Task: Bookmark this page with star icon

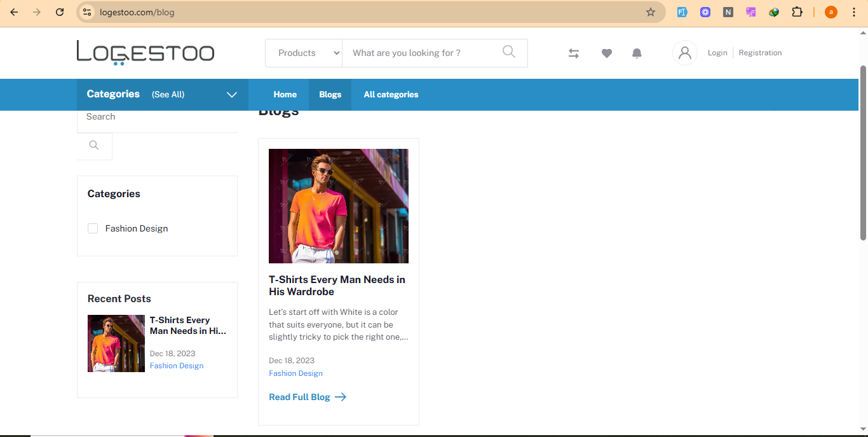Action: [x=650, y=12]
